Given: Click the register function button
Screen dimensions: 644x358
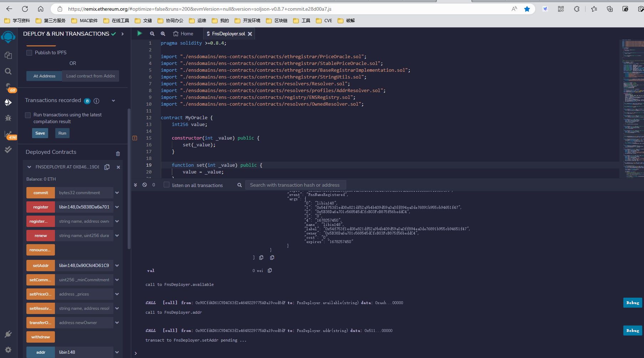Looking at the screenshot, I should 41,207.
